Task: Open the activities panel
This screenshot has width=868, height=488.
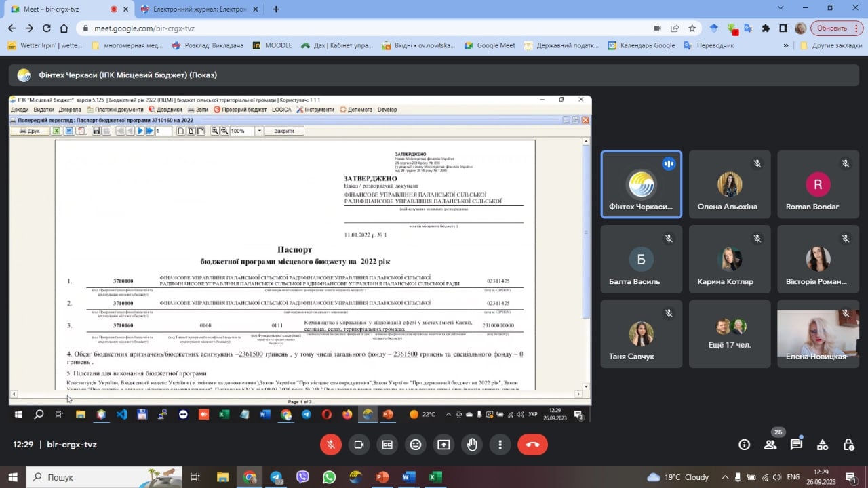Action: coord(823,445)
